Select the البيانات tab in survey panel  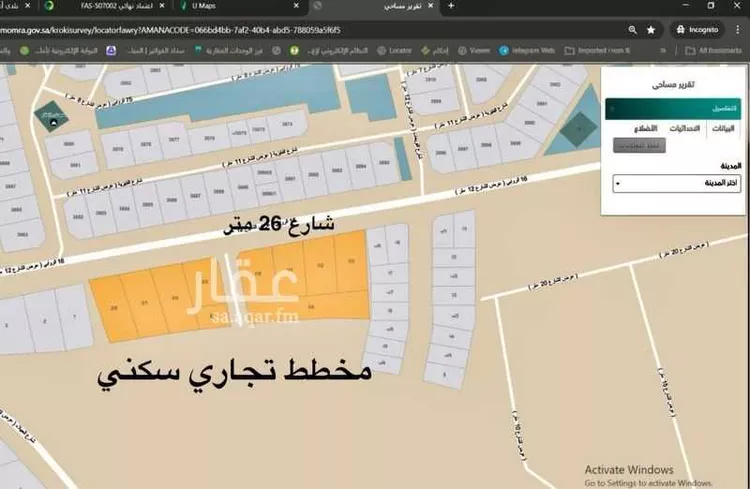[723, 128]
